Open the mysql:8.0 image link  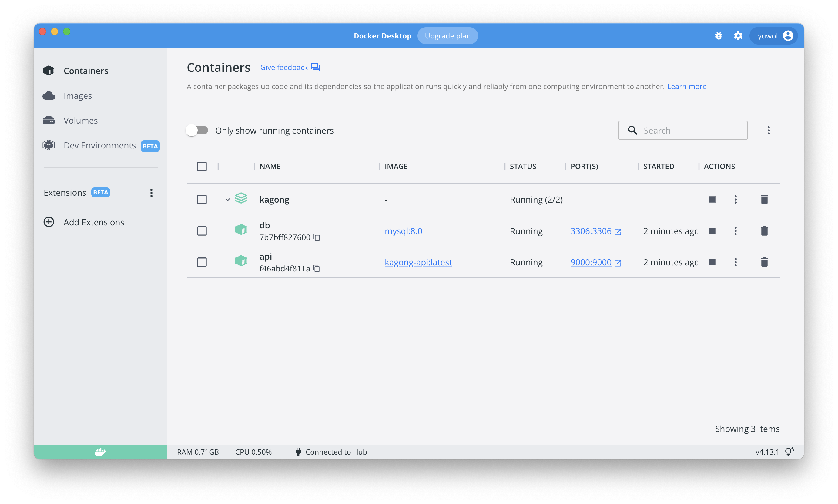click(x=403, y=231)
